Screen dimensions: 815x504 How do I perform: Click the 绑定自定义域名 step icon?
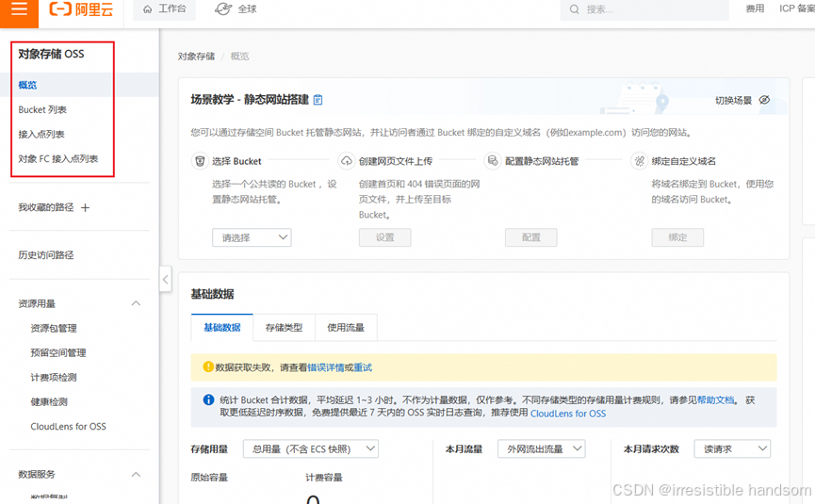(x=639, y=161)
